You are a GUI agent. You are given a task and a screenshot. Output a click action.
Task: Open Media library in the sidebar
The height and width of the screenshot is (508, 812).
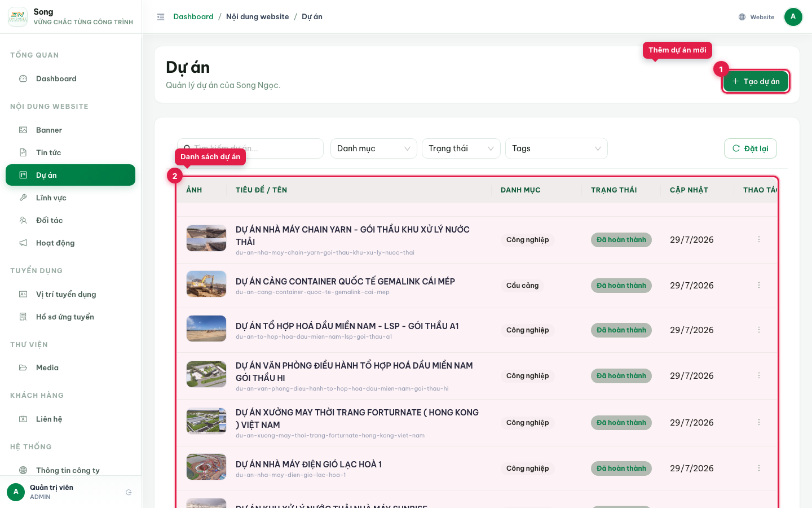[x=70, y=368]
